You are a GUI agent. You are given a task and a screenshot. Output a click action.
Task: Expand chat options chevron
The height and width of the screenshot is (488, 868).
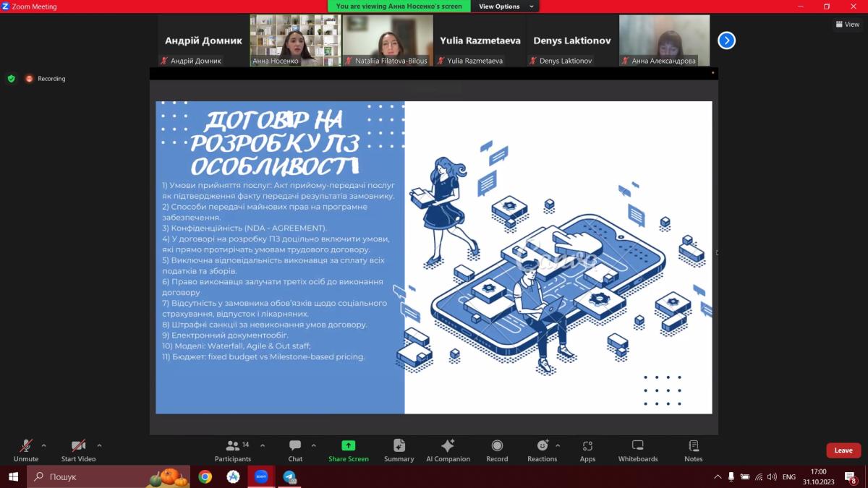tap(314, 445)
